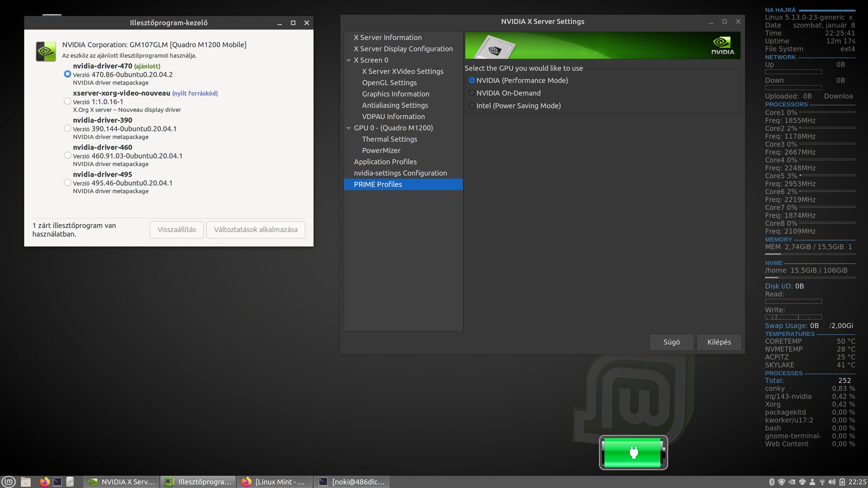This screenshot has width=868, height=488.
Task: Open the sound volume tray icon
Action: pyautogui.click(x=832, y=482)
